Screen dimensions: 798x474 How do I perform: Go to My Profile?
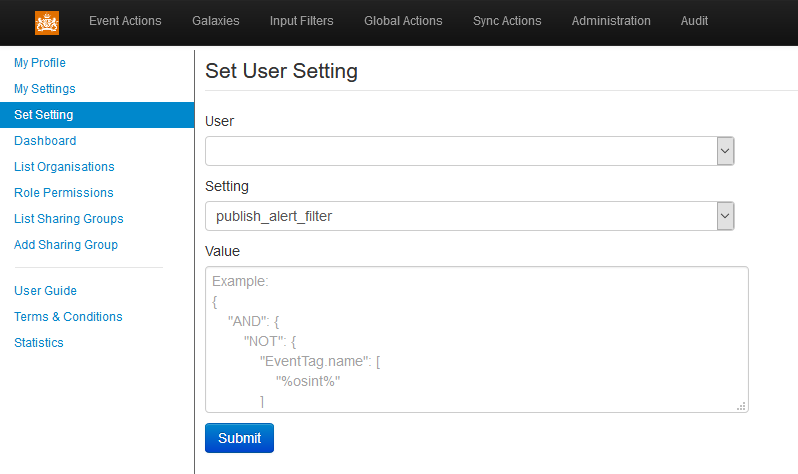coord(40,63)
